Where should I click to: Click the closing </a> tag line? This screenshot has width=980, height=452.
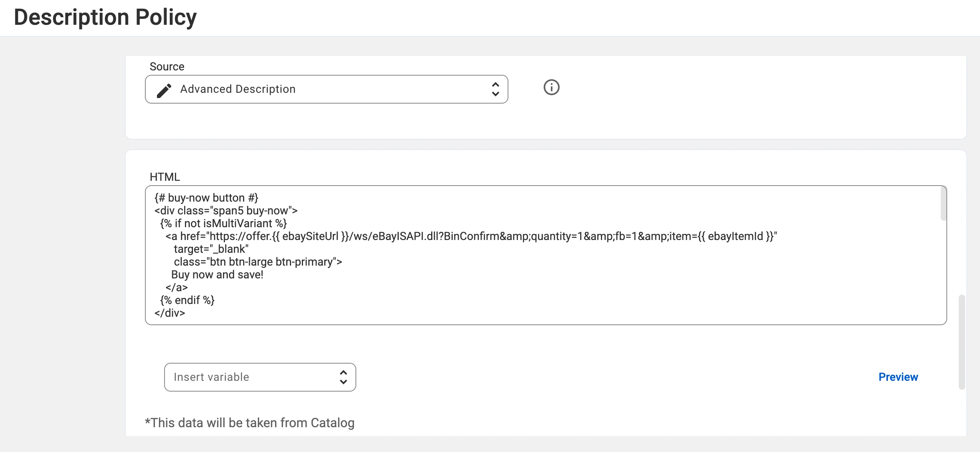177,287
